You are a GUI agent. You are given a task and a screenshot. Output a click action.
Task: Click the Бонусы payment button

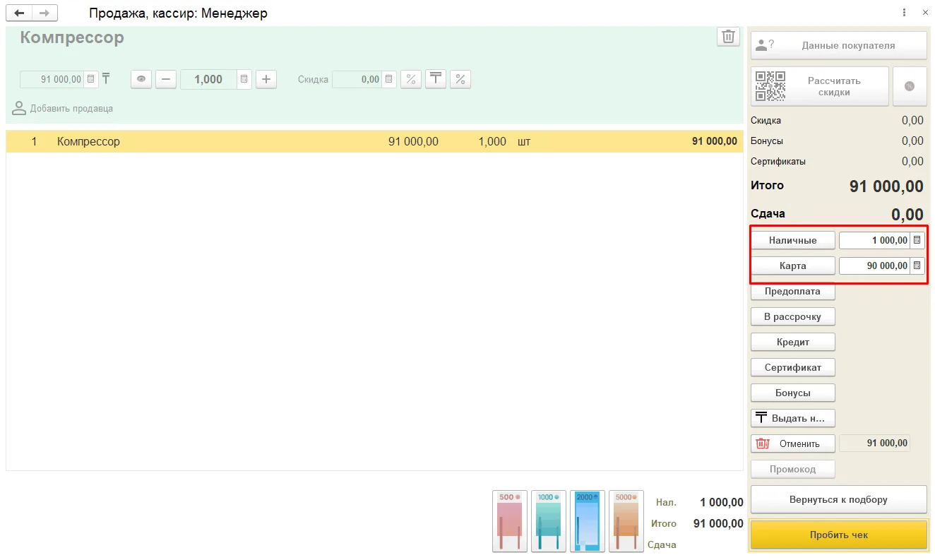[793, 393]
